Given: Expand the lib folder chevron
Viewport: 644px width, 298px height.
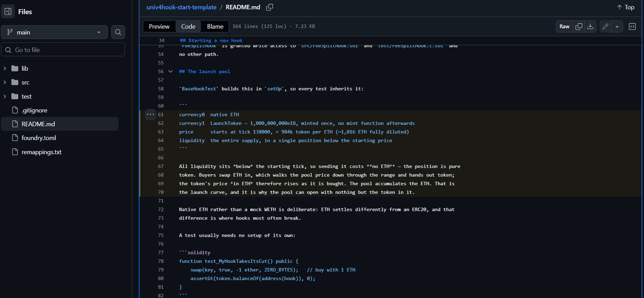Looking at the screenshot, I should pos(5,68).
